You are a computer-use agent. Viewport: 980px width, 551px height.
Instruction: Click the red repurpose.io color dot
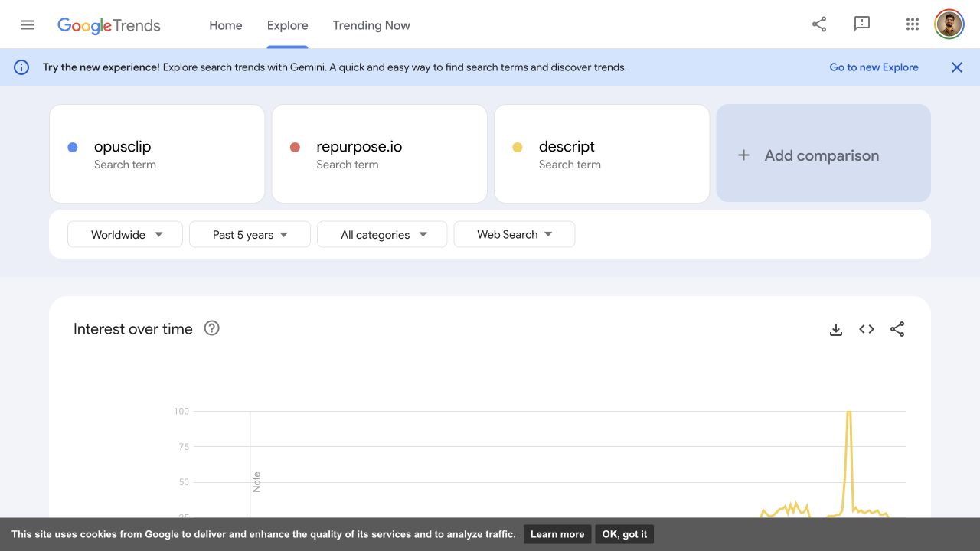coord(295,147)
